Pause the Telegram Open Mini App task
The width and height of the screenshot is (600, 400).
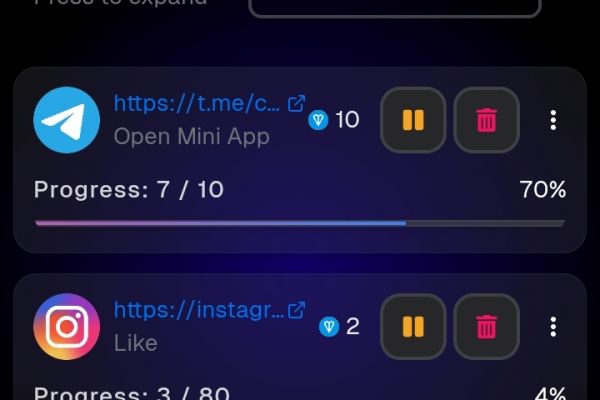pyautogui.click(x=413, y=120)
